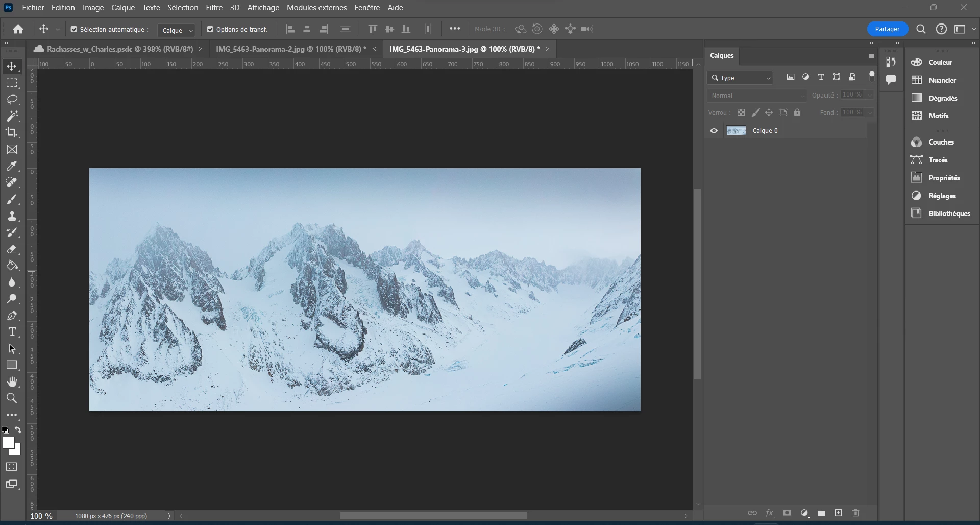The image size is (980, 525).
Task: Click the new layer icon
Action: tap(838, 513)
